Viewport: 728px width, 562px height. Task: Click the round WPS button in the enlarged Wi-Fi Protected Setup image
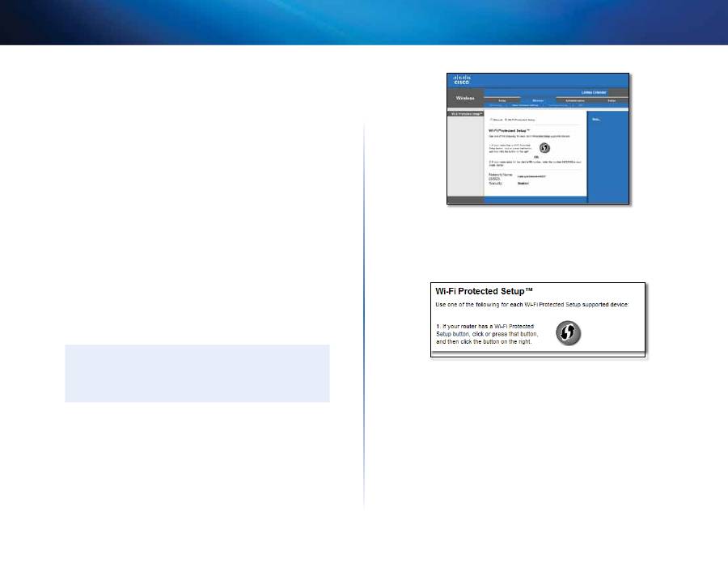tap(570, 332)
